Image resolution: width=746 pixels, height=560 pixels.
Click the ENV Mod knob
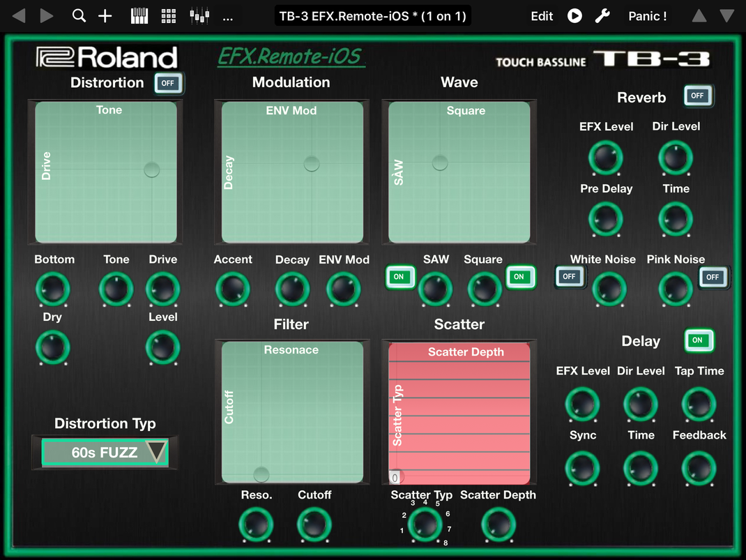[344, 289]
